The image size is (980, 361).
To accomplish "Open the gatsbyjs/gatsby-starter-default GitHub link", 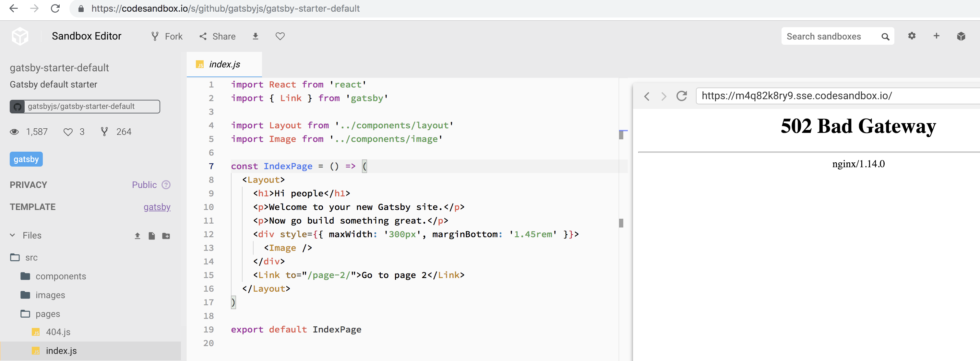I will (x=85, y=106).
